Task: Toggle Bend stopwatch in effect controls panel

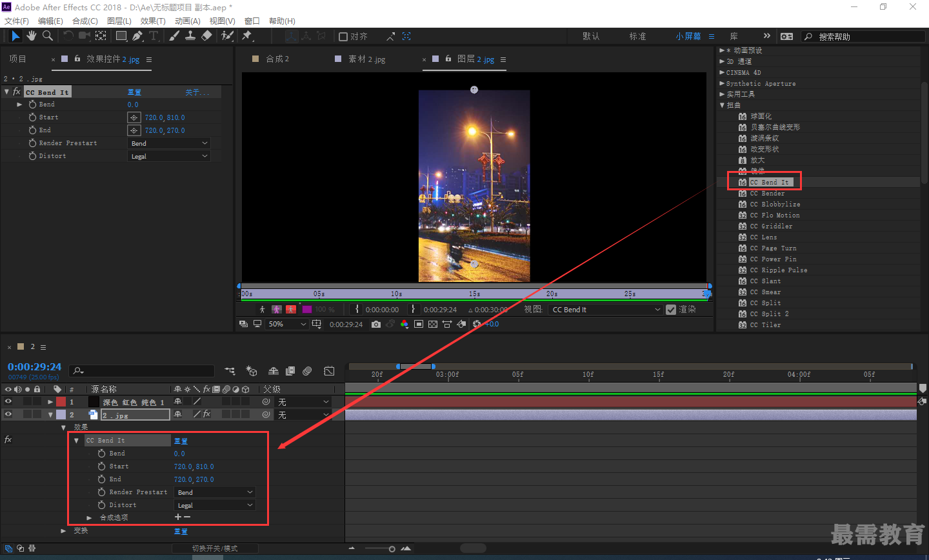Action: coord(32,105)
